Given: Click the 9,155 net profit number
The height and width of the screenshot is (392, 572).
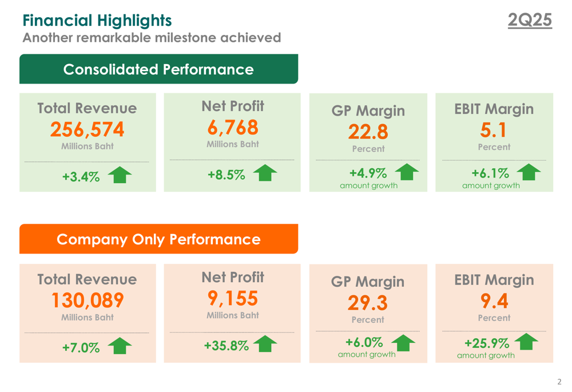Looking at the screenshot, I should click(233, 298).
